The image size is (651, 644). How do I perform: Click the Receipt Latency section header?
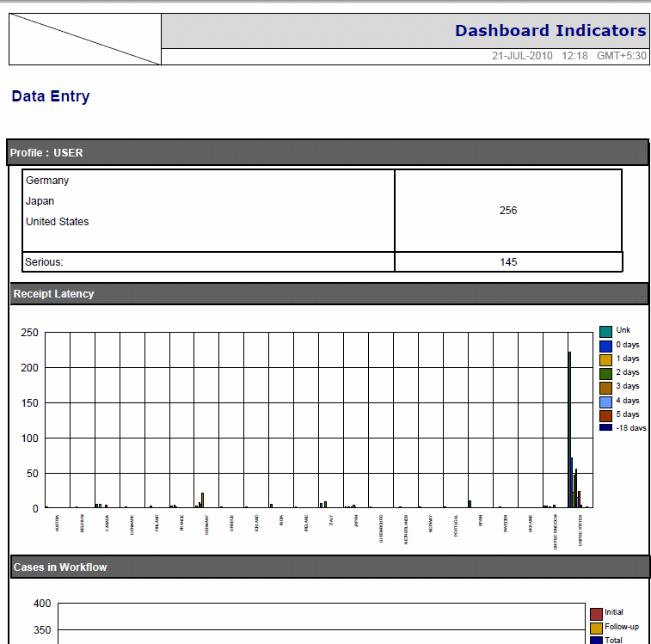coord(329,294)
